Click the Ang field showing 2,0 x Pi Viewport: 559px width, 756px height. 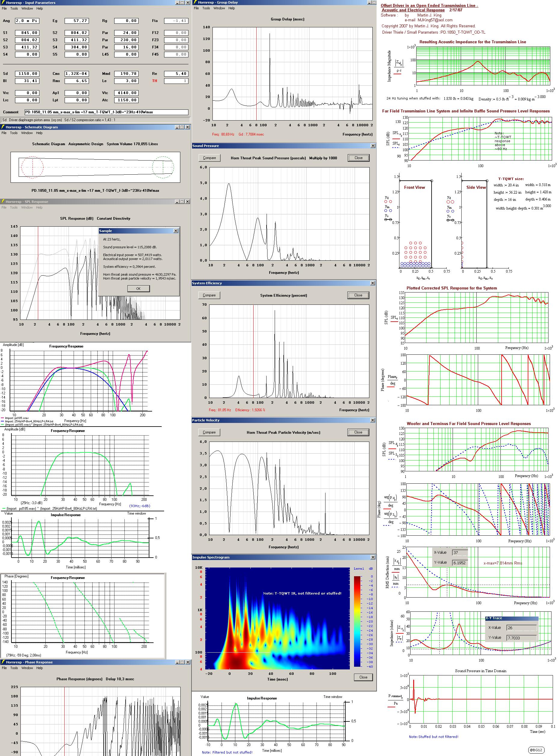(27, 21)
